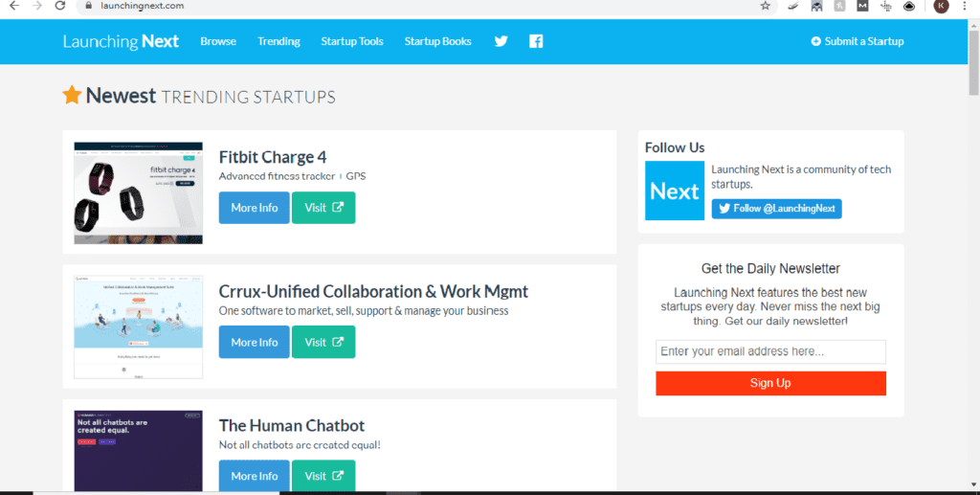Click the Fitbit Charge 4 thumbnail image
Screen dimensions: 980x495
tap(138, 192)
